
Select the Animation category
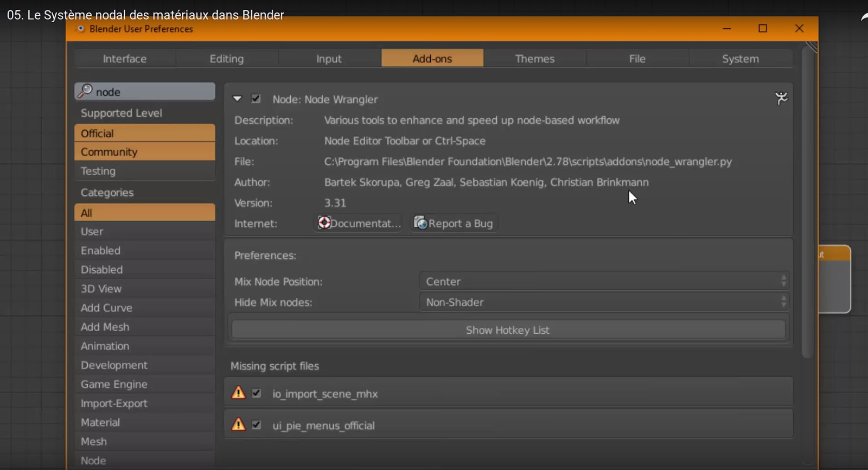(145, 346)
